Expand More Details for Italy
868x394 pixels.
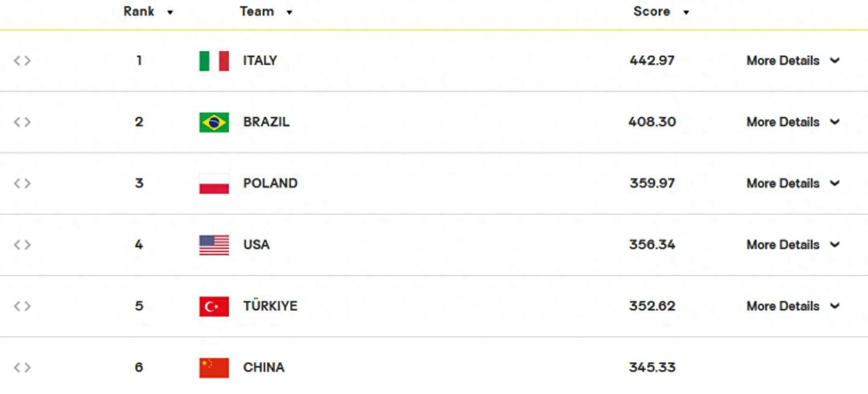pos(793,60)
